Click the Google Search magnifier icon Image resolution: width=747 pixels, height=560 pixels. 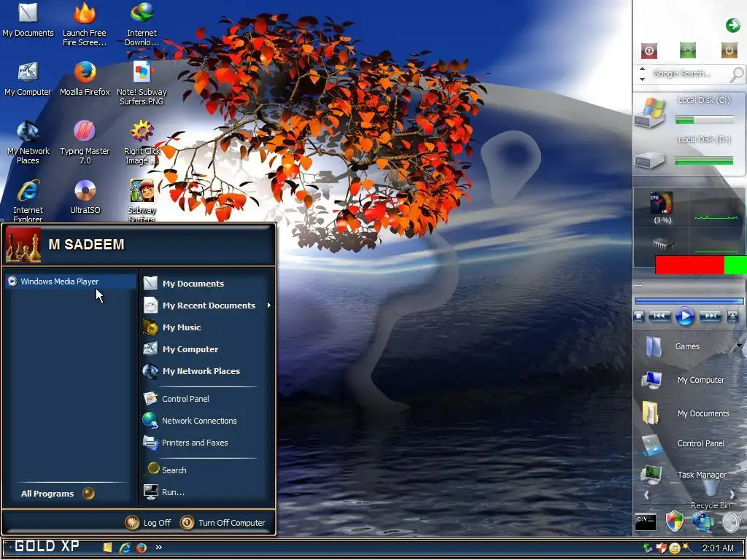click(x=737, y=74)
